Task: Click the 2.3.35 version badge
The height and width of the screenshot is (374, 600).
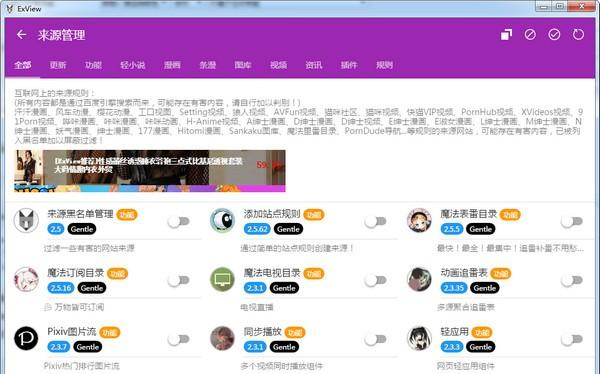Action: click(x=454, y=288)
